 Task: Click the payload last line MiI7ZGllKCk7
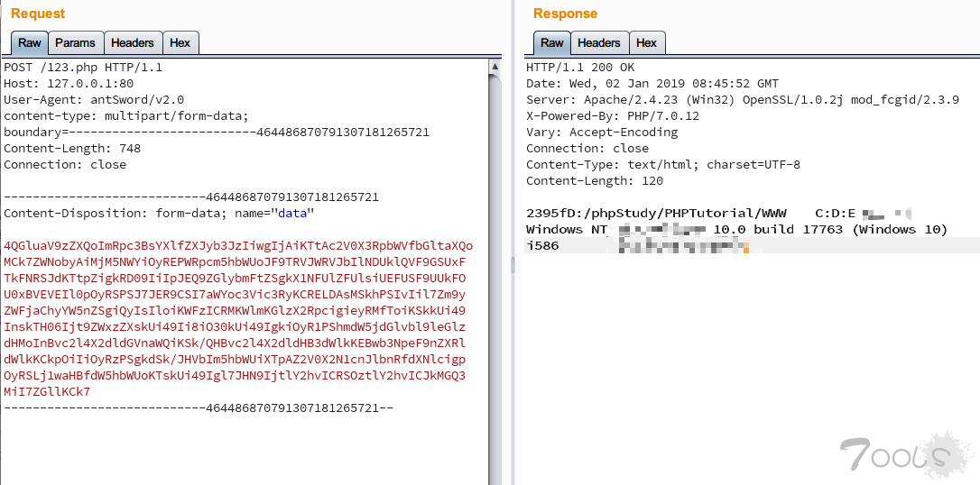click(x=47, y=392)
